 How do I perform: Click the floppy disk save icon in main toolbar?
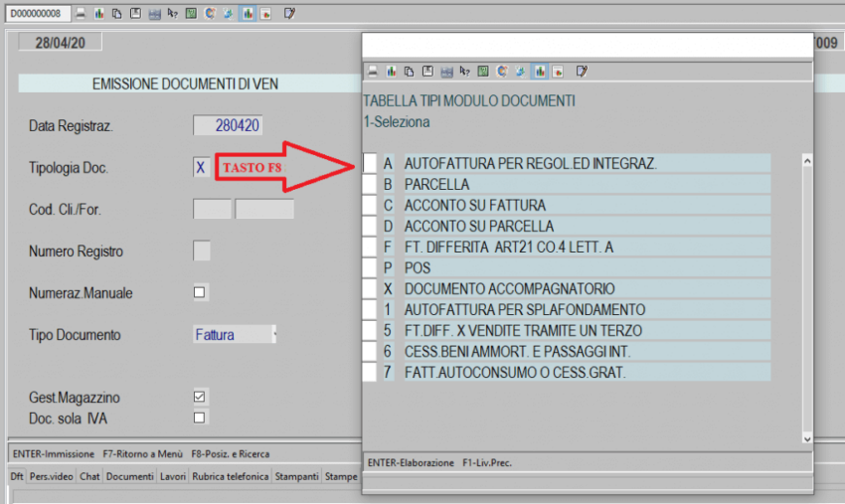[135, 14]
